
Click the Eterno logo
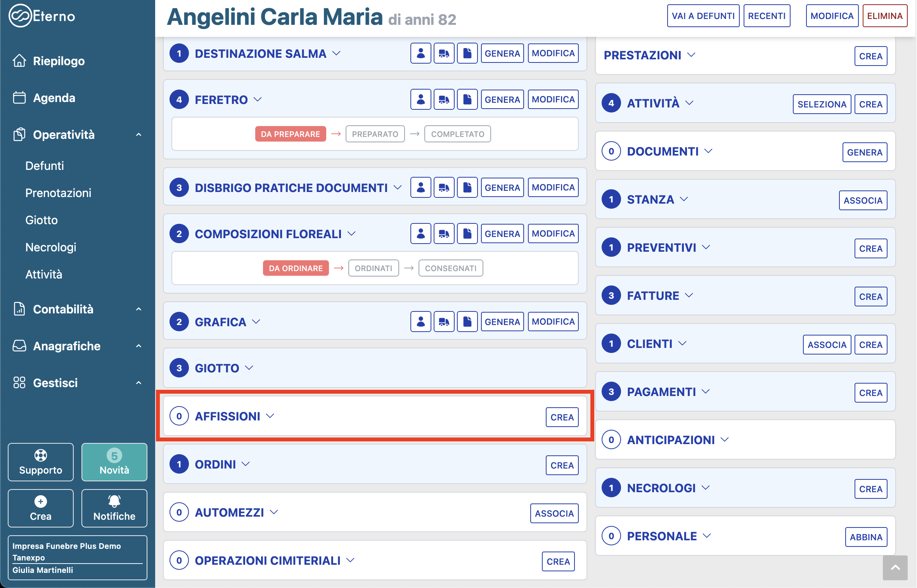coord(42,16)
